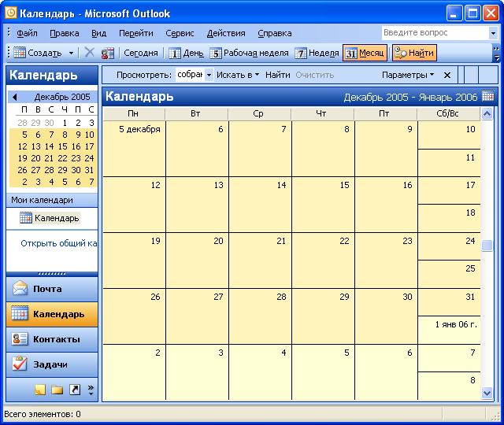The height and width of the screenshot is (425, 504).
Task: Open the Создать dropdown arrow
Action: coord(71,53)
